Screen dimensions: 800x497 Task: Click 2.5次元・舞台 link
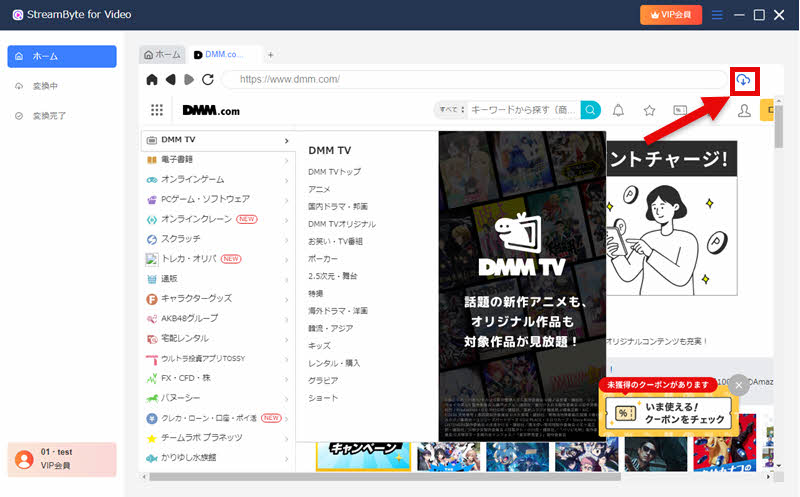333,276
